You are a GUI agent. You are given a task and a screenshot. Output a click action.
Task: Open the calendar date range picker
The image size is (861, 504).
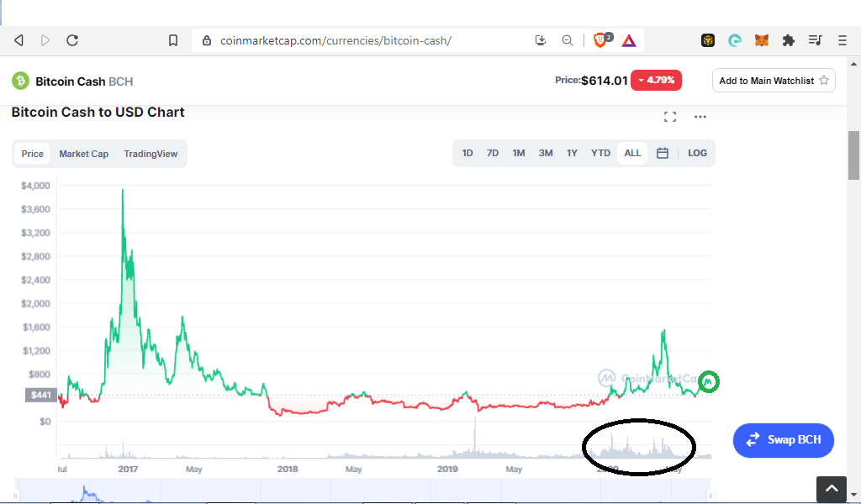point(663,153)
